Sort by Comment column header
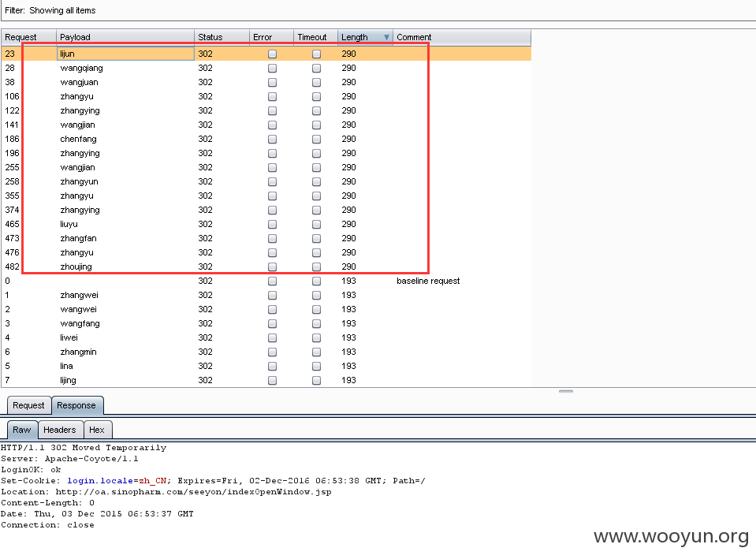This screenshot has height=559, width=756. point(462,37)
